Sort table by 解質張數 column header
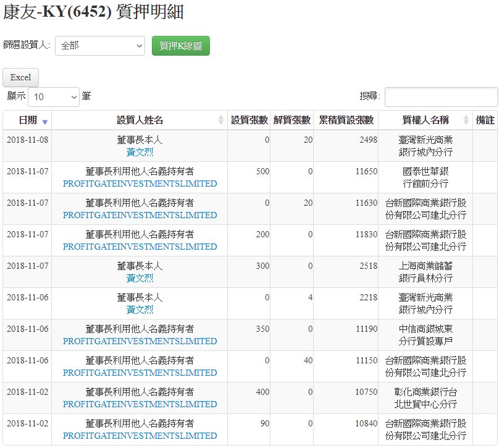The width and height of the screenshot is (502, 448). [291, 120]
